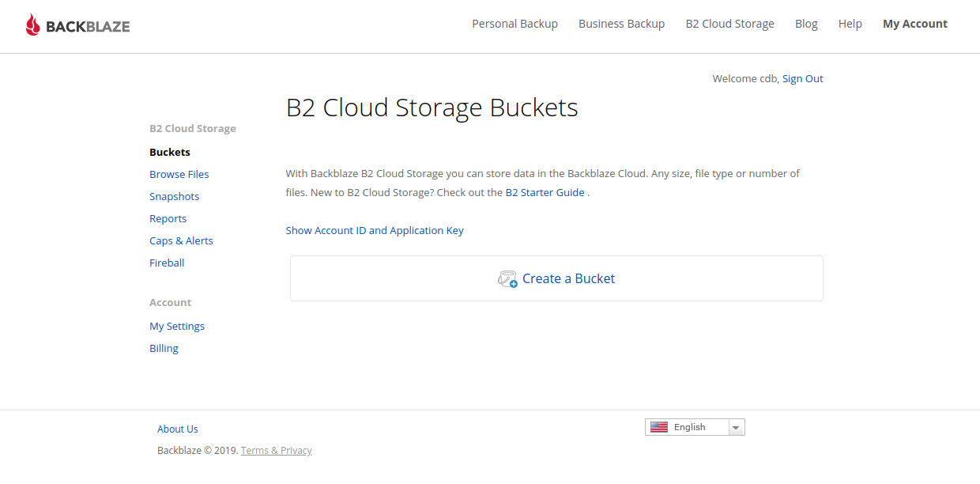Select Buckets in the sidebar
The image size is (980, 484).
coord(170,152)
